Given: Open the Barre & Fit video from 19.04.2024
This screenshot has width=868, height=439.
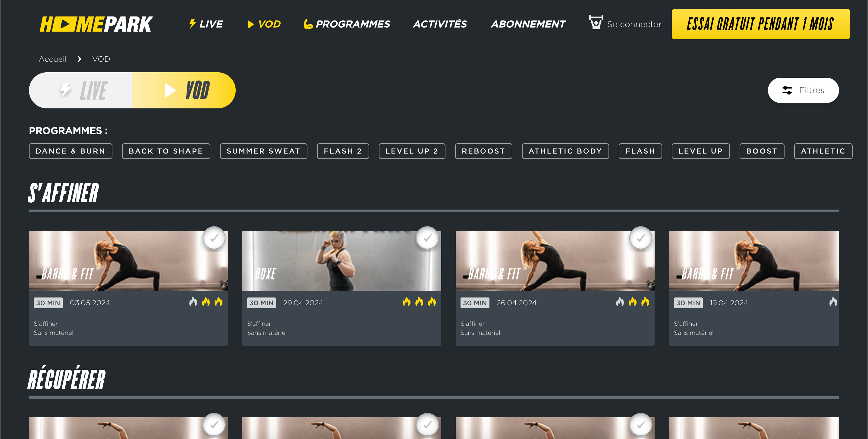Looking at the screenshot, I should coord(754,260).
